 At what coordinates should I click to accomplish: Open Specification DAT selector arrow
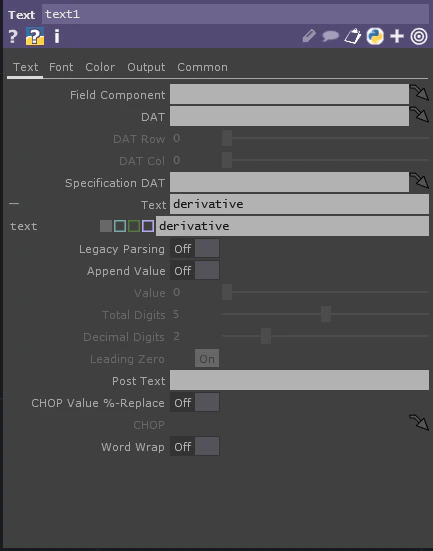pyautogui.click(x=419, y=181)
